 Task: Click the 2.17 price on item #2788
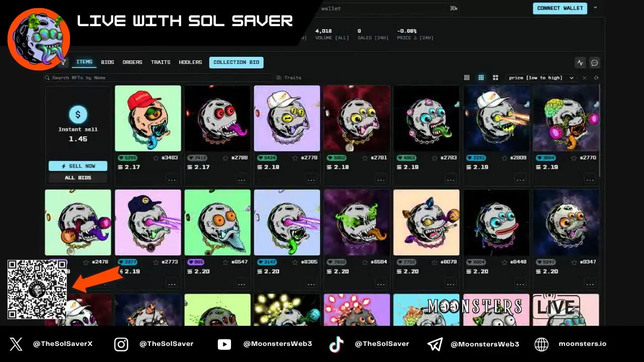click(199, 167)
